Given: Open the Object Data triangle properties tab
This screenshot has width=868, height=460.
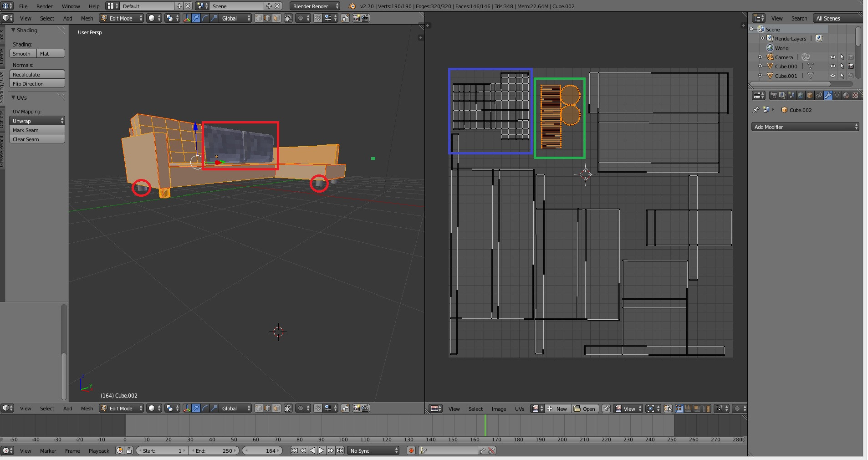Looking at the screenshot, I should [x=837, y=95].
